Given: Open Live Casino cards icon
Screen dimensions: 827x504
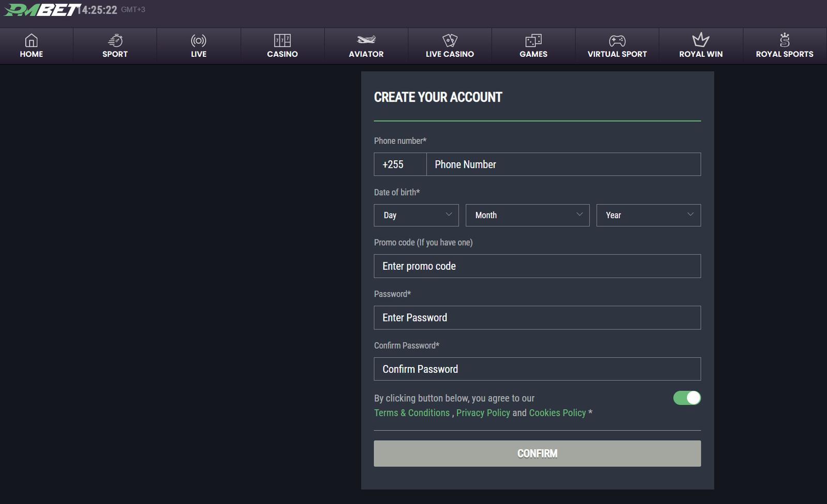Looking at the screenshot, I should pos(450,40).
